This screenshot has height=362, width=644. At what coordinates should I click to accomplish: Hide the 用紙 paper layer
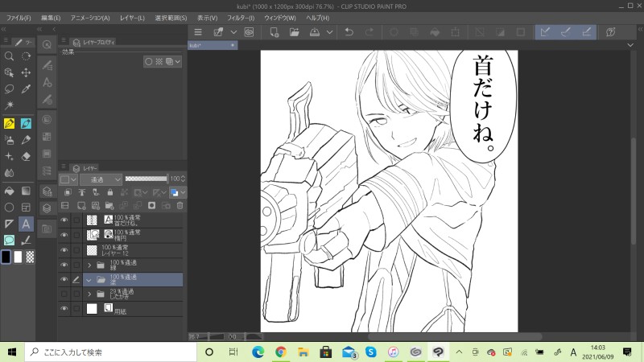tap(64, 308)
